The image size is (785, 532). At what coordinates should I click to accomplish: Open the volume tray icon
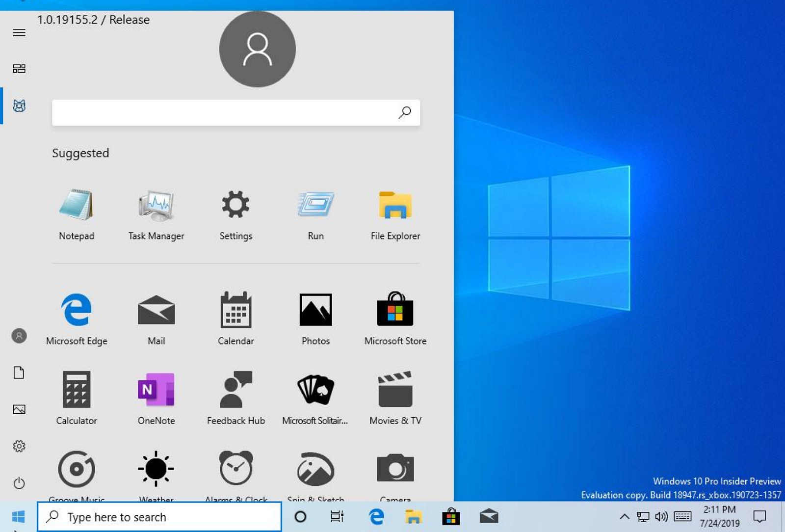coord(661,516)
